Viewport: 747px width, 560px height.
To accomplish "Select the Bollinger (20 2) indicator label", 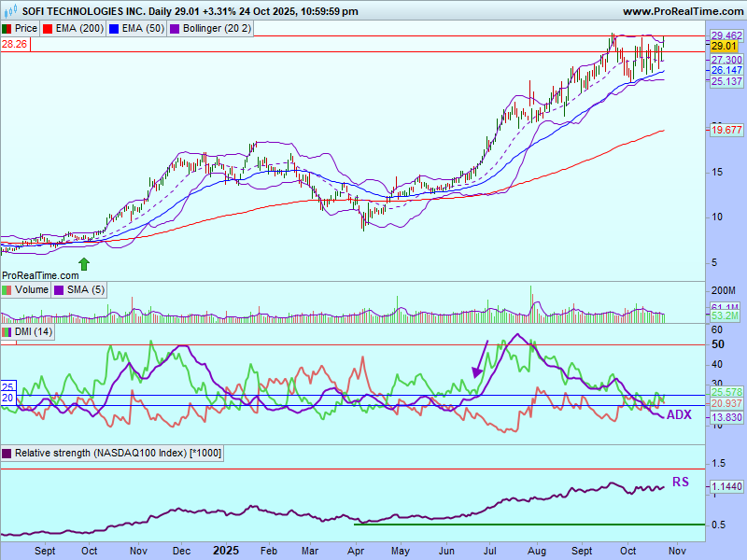I will click(x=217, y=28).
